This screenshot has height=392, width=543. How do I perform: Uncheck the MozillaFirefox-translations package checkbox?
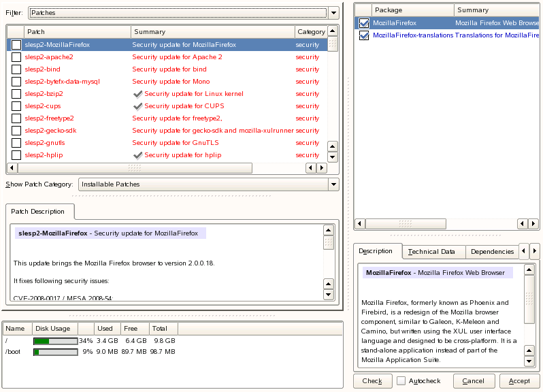(x=364, y=35)
